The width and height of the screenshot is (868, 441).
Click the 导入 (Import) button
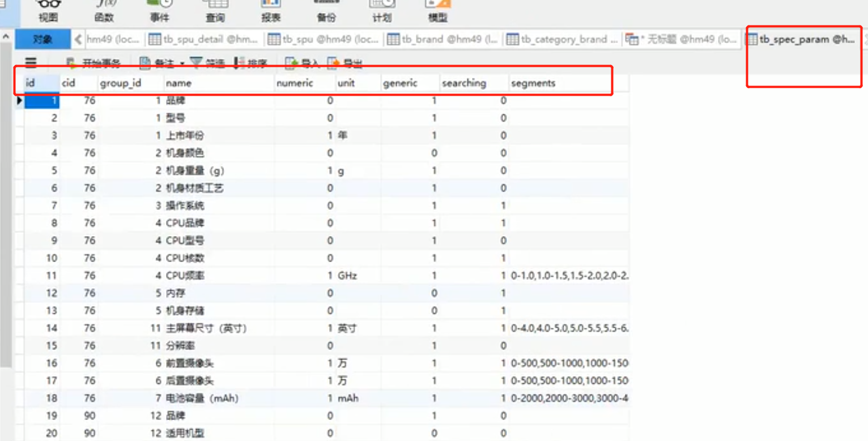click(x=302, y=63)
